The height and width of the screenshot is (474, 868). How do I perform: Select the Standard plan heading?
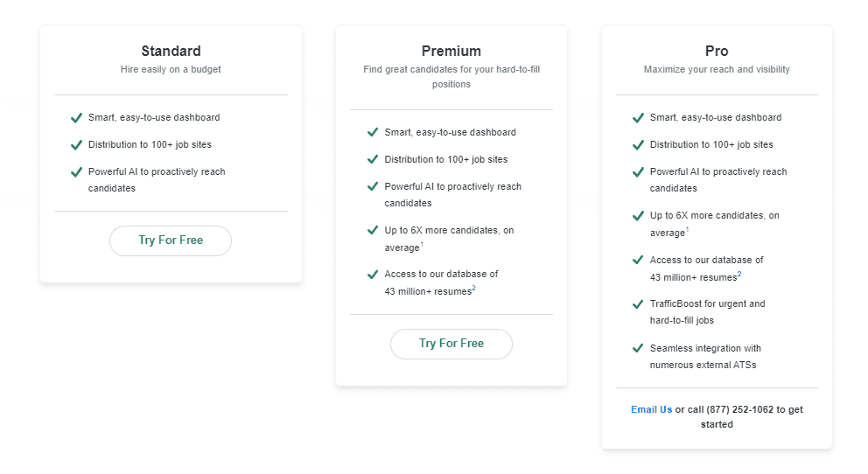click(171, 51)
